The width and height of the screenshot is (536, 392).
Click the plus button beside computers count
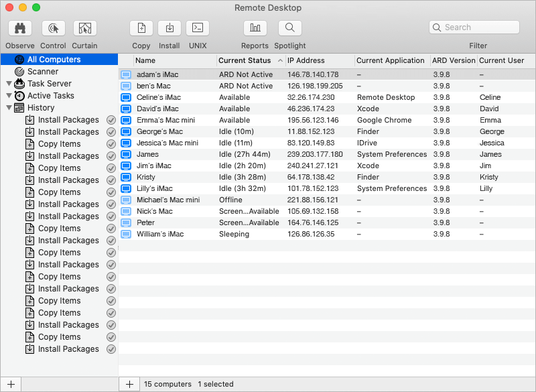tap(129, 384)
